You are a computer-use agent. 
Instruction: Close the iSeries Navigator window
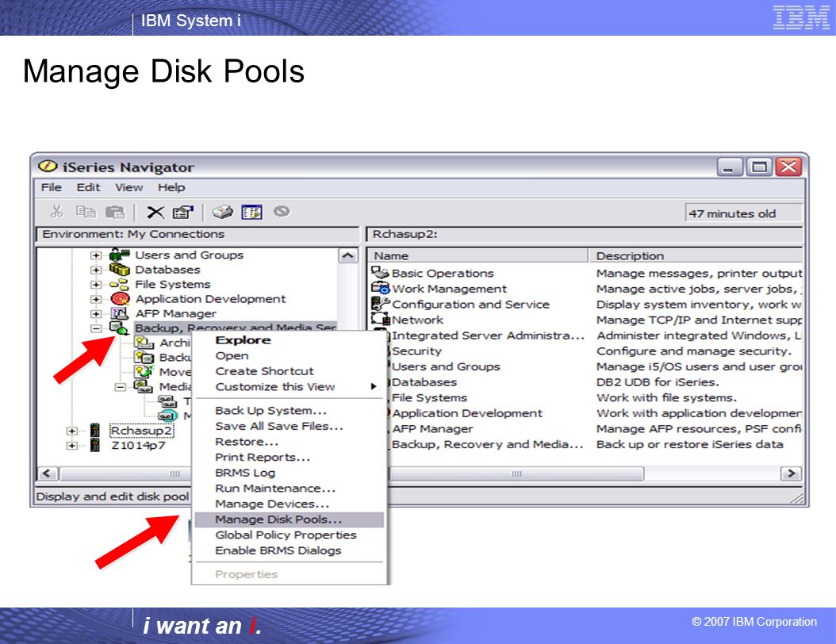pos(789,167)
